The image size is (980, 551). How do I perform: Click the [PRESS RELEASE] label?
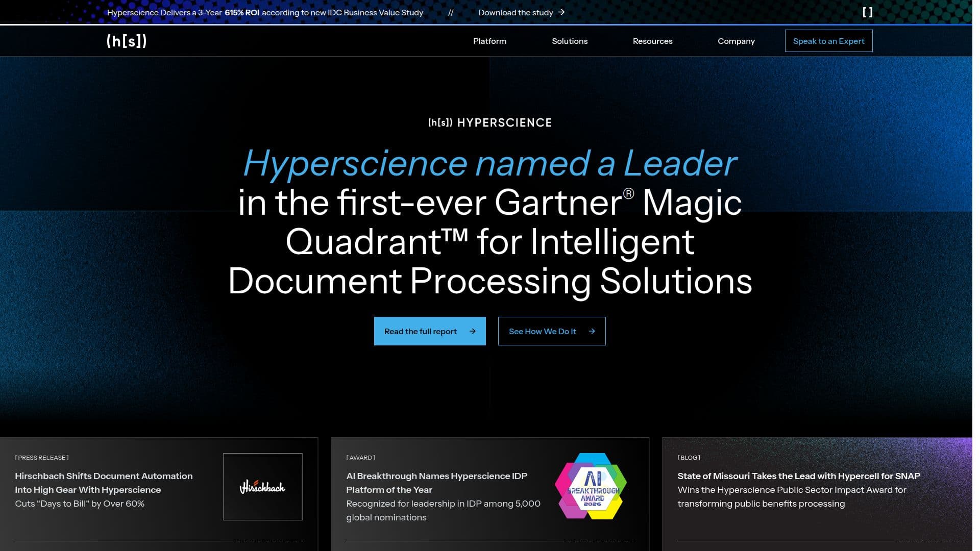point(42,458)
